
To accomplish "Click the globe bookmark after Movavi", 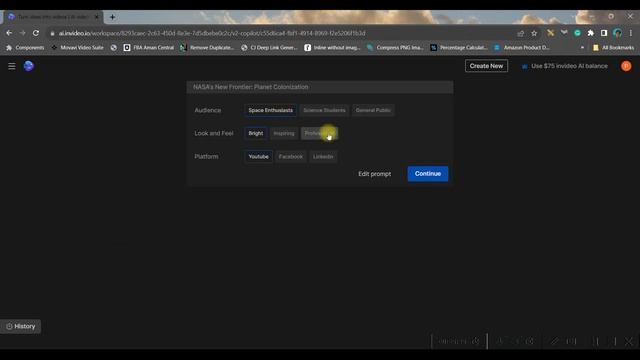I will click(114, 48).
